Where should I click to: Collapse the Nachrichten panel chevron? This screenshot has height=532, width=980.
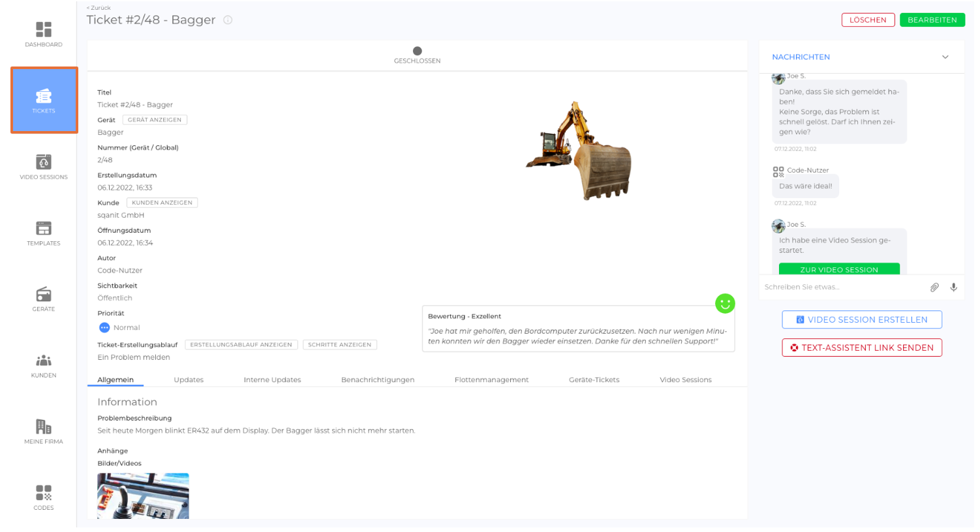tap(945, 57)
